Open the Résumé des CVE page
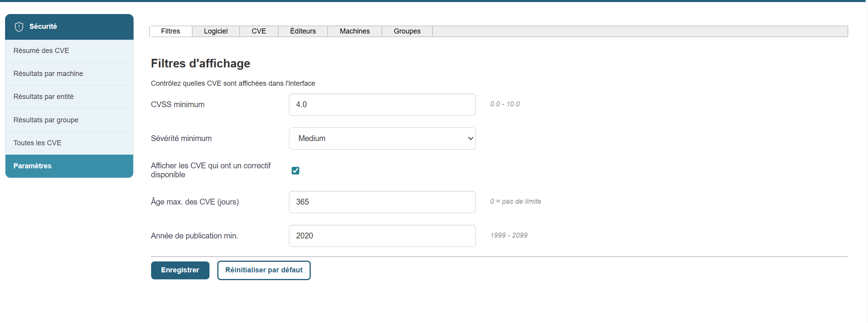Screen dimensions: 868x323 tap(41, 51)
